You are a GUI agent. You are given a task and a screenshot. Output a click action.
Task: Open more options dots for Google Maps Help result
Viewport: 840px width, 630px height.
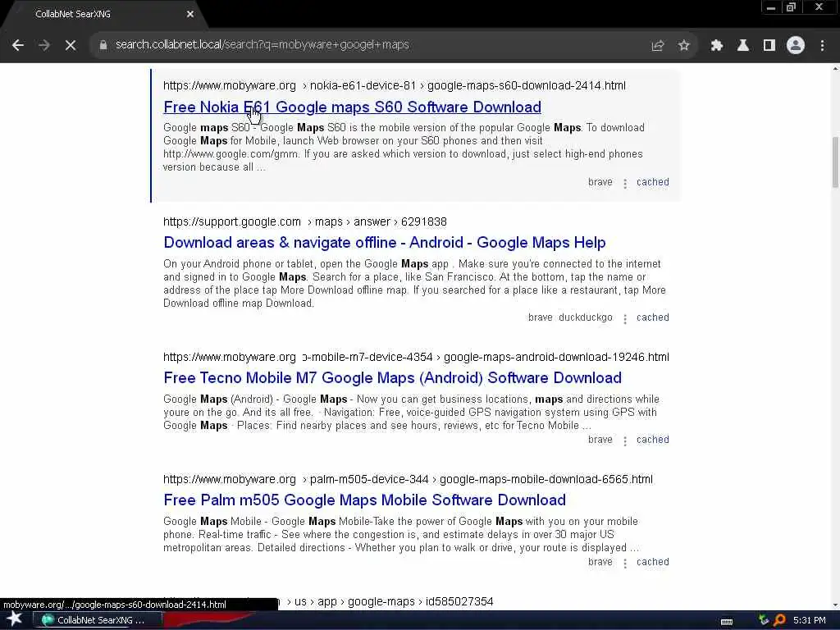click(624, 319)
